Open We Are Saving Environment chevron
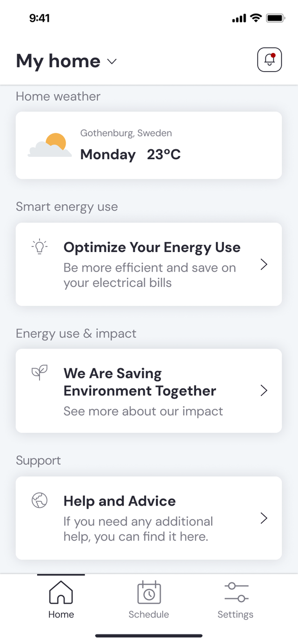This screenshot has height=644, width=298. [264, 390]
